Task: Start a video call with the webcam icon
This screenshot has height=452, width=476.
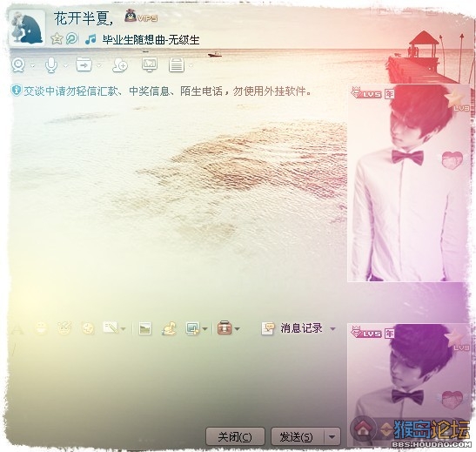Action: click(18, 65)
